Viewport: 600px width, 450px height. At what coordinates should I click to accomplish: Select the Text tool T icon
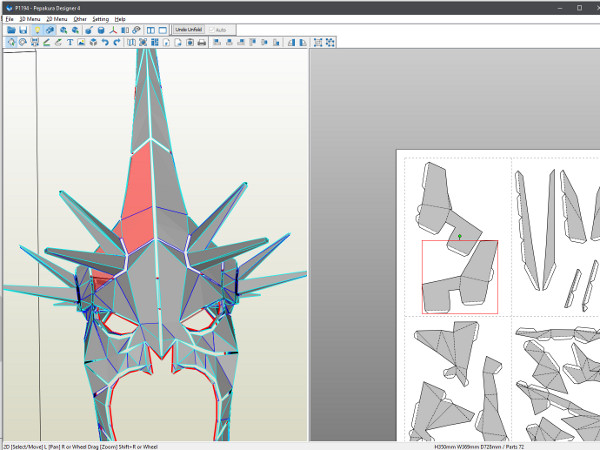70,42
